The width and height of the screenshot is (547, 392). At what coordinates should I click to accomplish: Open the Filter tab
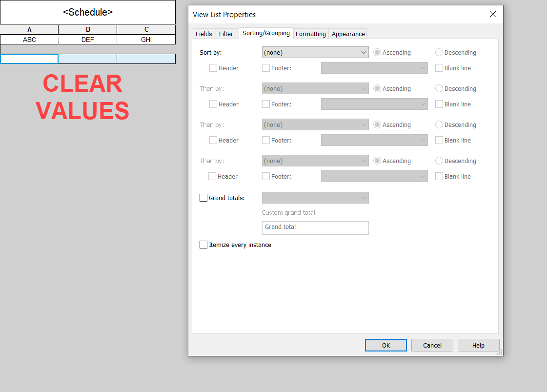(226, 34)
